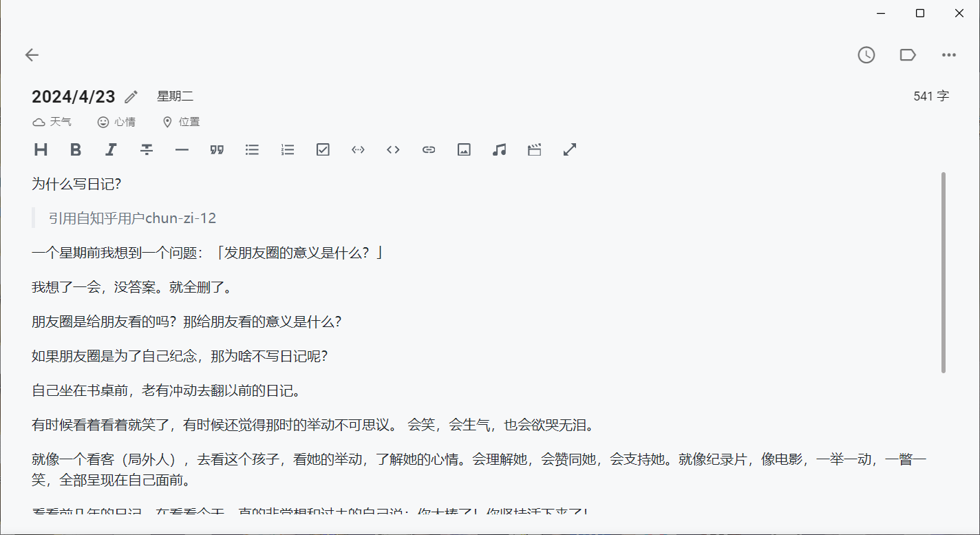Open the 位置 location picker

pos(180,121)
